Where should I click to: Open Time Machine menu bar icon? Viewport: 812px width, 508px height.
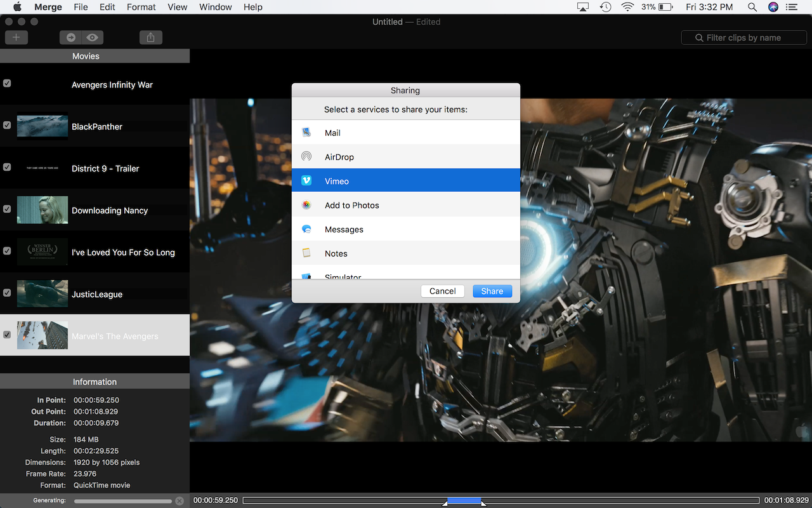coord(606,7)
